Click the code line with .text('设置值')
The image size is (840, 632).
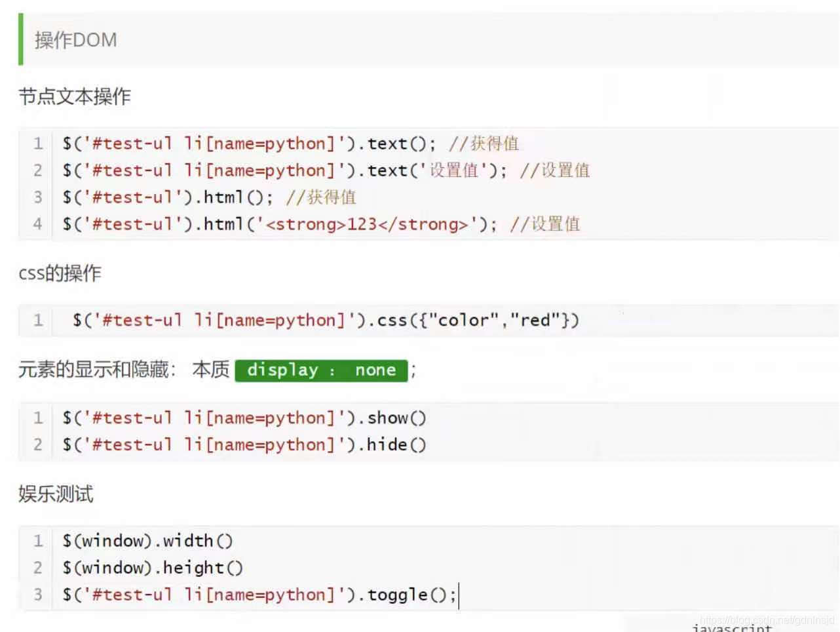click(x=326, y=170)
